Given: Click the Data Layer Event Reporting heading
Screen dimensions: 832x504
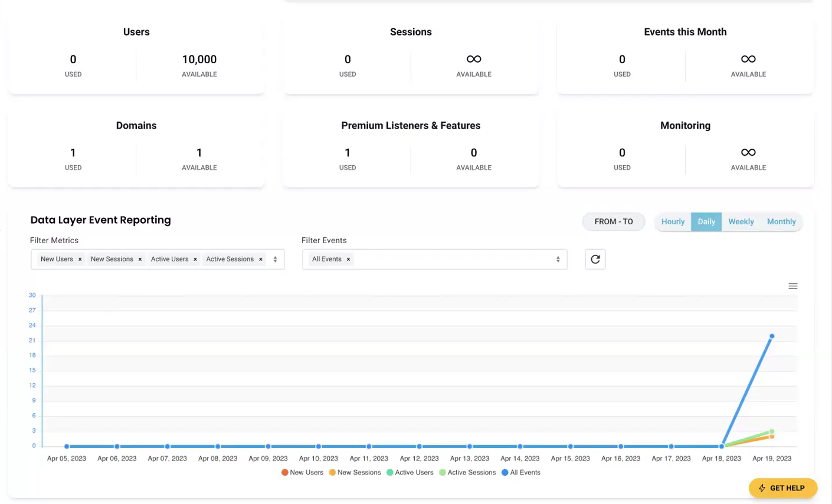Looking at the screenshot, I should 101,220.
